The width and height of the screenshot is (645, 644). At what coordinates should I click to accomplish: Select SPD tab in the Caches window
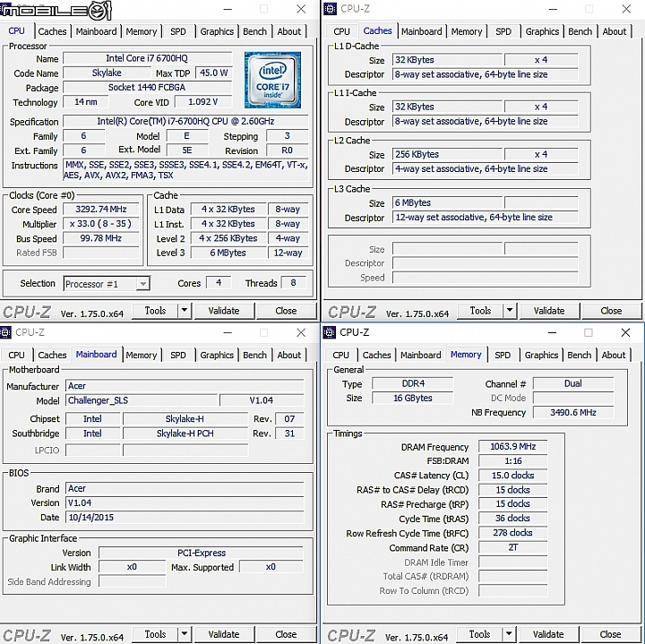(x=503, y=31)
